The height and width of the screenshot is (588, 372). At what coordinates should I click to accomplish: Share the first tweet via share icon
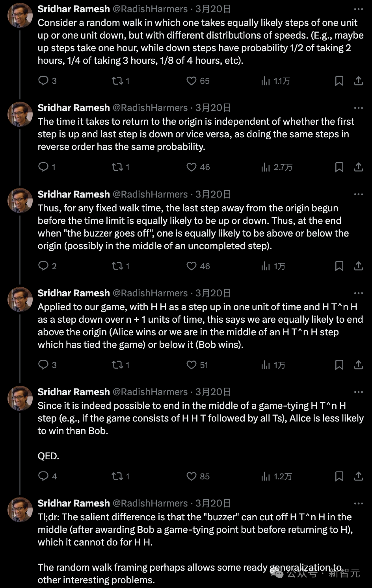point(358,81)
